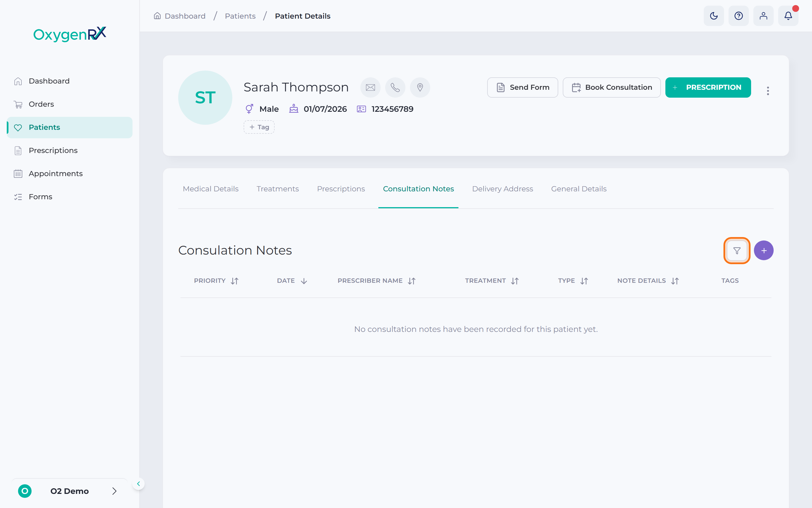Open Forms in sidebar
812x508 pixels.
69,197
